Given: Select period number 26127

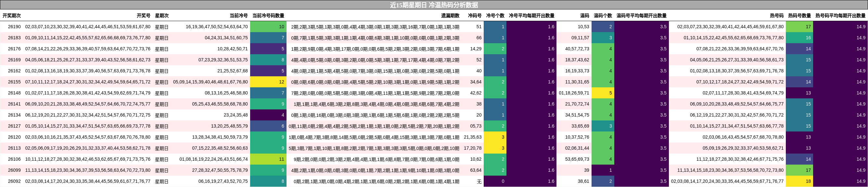Looking at the screenshot, I should (14, 126).
